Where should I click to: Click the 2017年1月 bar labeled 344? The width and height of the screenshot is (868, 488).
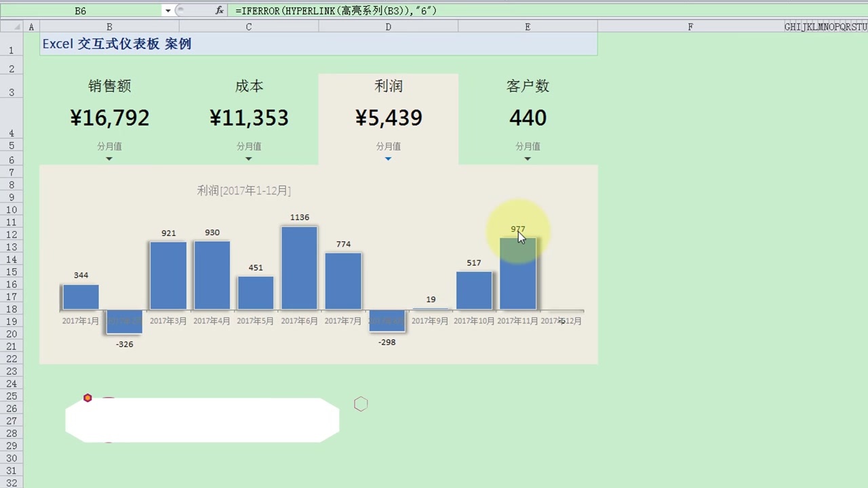(x=81, y=297)
